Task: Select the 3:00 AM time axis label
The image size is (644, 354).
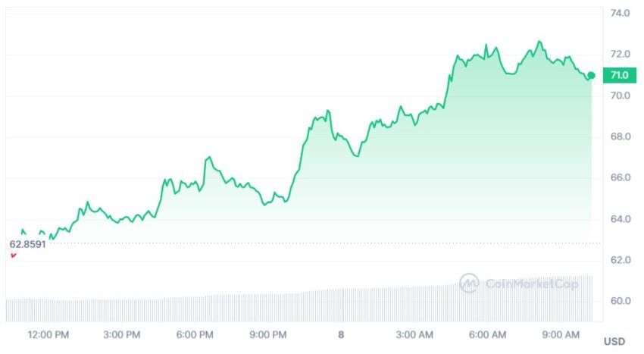Action: click(414, 335)
